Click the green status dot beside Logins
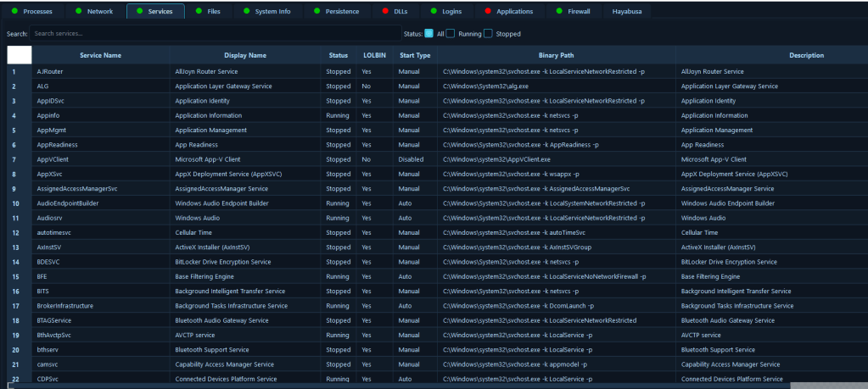The width and height of the screenshot is (868, 389). click(434, 11)
